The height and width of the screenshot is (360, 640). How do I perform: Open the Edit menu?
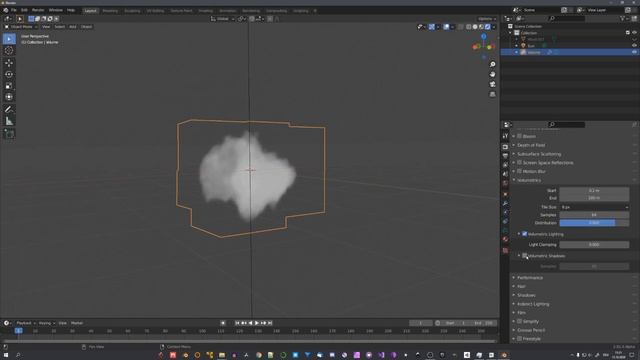pyautogui.click(x=24, y=10)
